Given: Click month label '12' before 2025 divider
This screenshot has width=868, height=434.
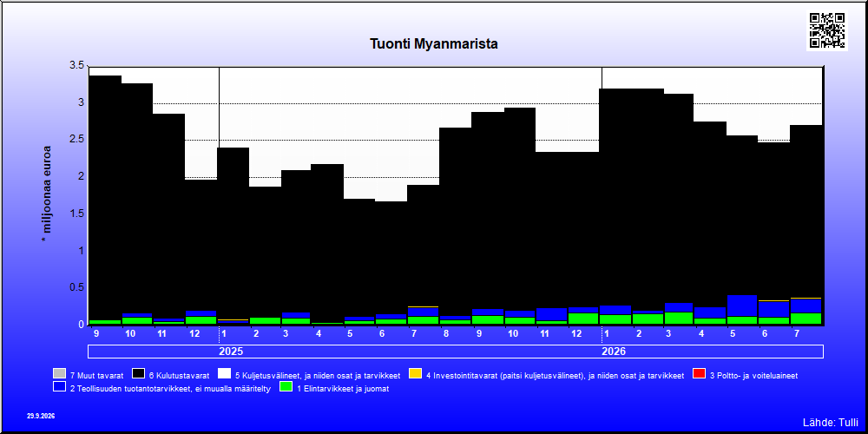Looking at the screenshot, I should (x=194, y=334).
